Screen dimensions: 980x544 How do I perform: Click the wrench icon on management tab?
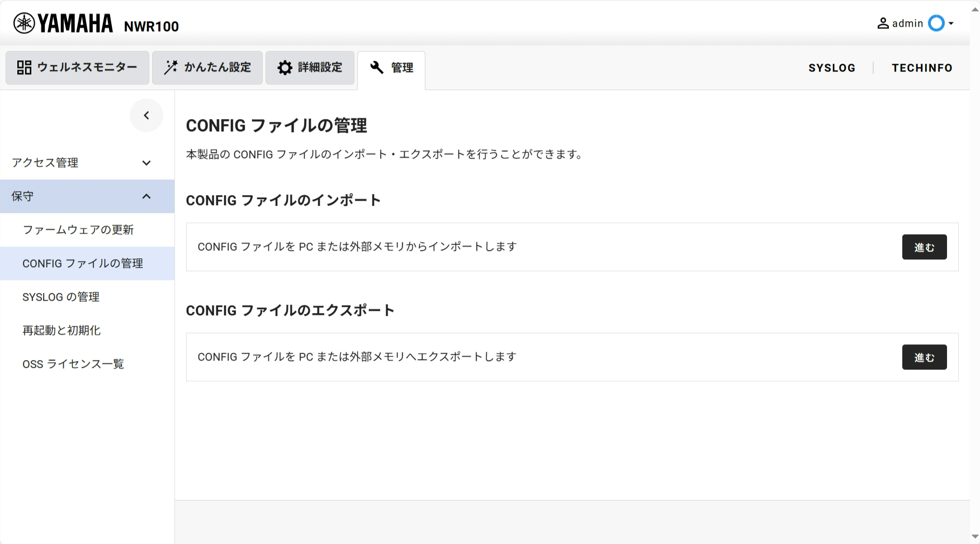tap(377, 68)
